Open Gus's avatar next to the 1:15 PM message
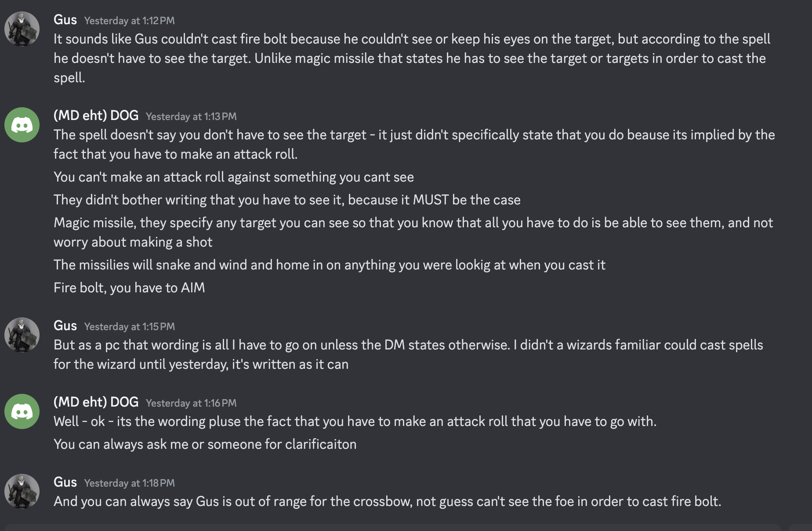Image resolution: width=812 pixels, height=531 pixels. [22, 335]
